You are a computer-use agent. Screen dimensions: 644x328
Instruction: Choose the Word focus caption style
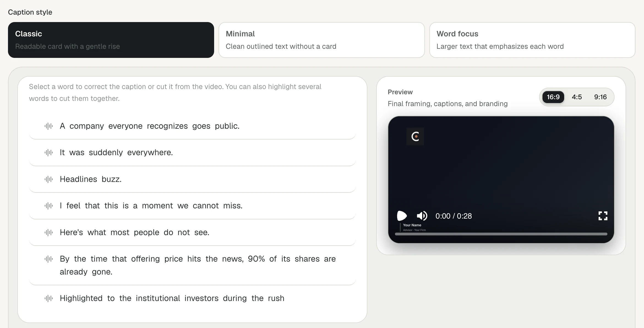[x=532, y=40]
